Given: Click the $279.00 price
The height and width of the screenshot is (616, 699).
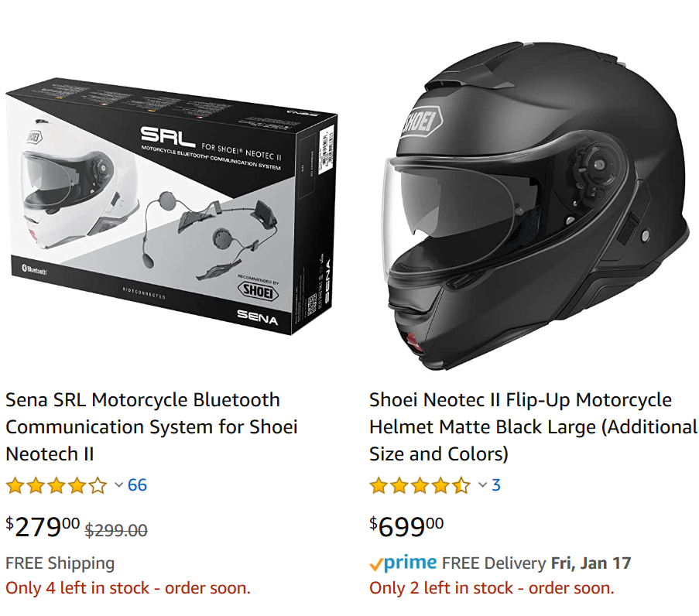Looking at the screenshot, I should click(x=43, y=527).
